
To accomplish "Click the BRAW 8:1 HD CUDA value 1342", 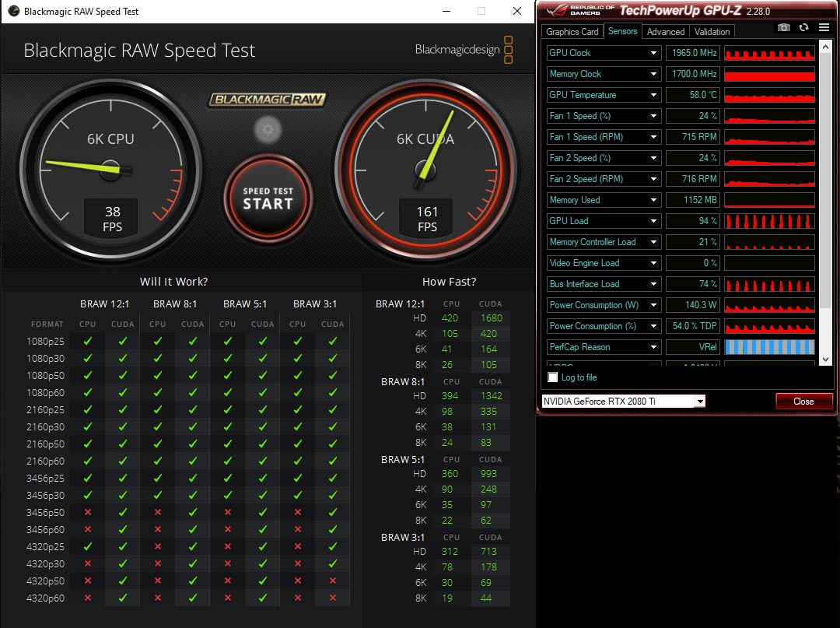I will (x=492, y=396).
